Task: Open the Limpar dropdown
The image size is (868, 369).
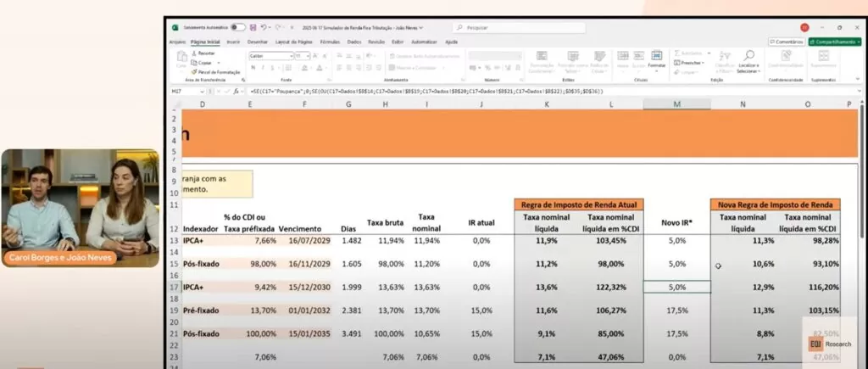Action: (687, 72)
